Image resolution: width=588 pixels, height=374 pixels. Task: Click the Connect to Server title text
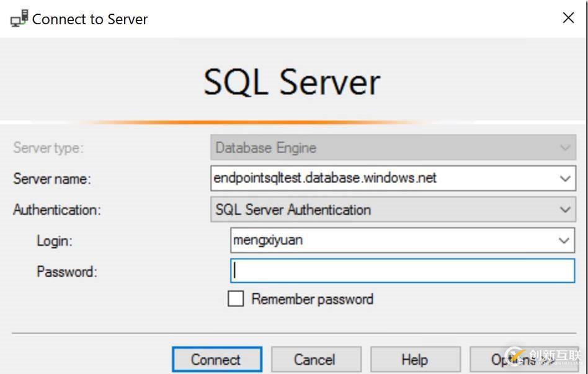[x=90, y=19]
